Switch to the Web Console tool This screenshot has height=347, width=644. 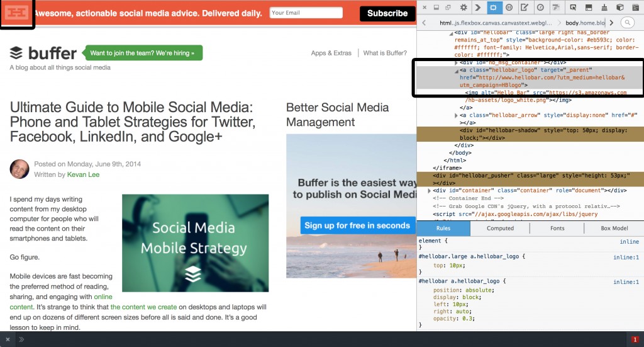coord(478,8)
